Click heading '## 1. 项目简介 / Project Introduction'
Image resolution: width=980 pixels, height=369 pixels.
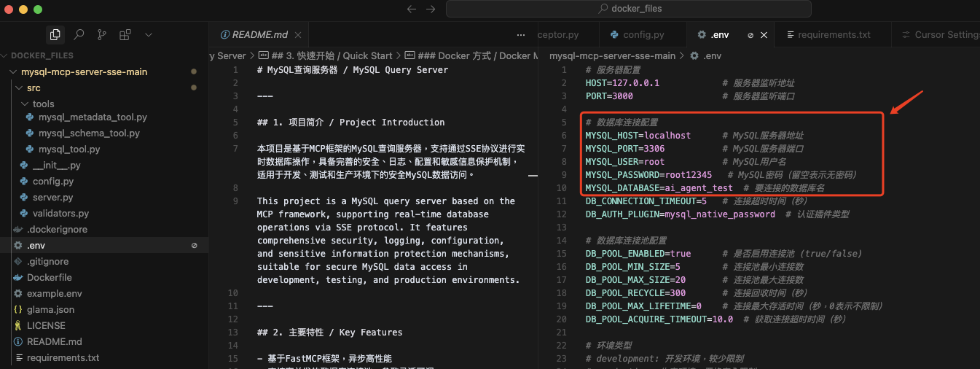point(350,123)
